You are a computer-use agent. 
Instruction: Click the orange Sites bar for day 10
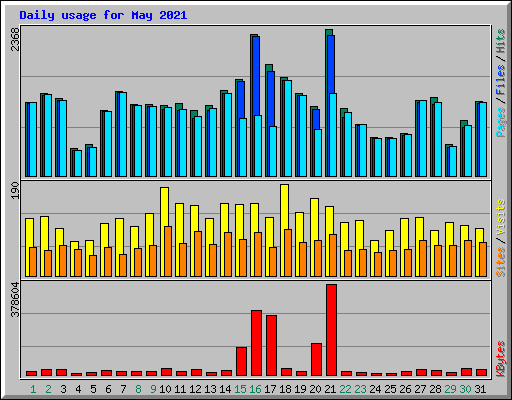coord(168,251)
